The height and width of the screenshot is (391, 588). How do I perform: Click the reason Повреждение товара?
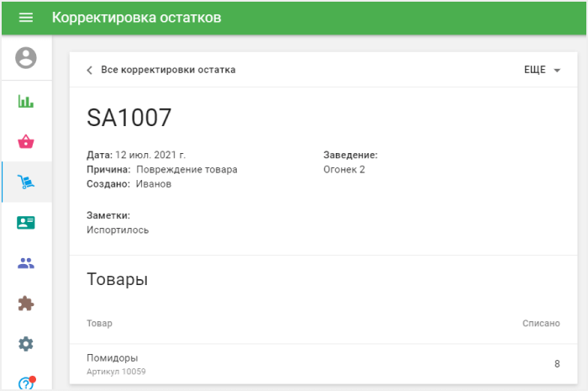(186, 170)
